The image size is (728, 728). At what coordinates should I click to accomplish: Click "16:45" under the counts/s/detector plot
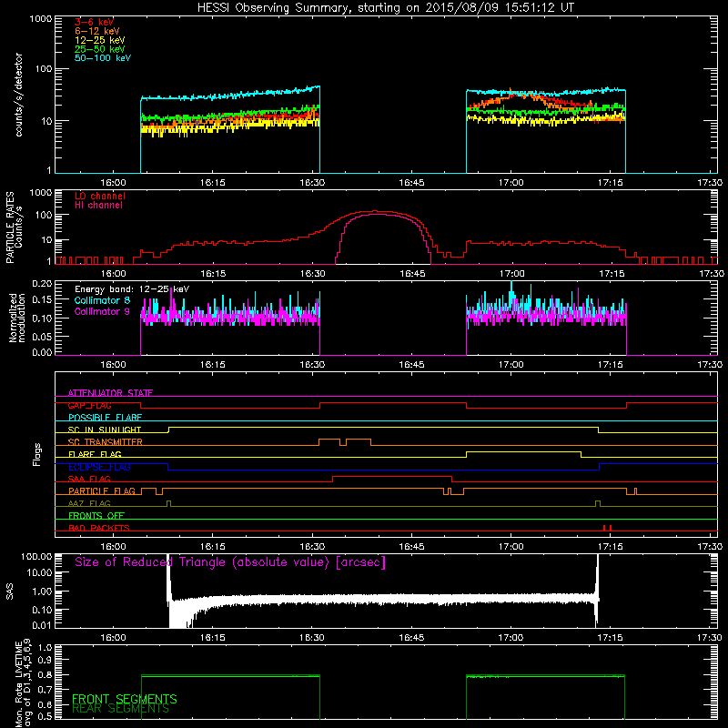pyautogui.click(x=411, y=183)
